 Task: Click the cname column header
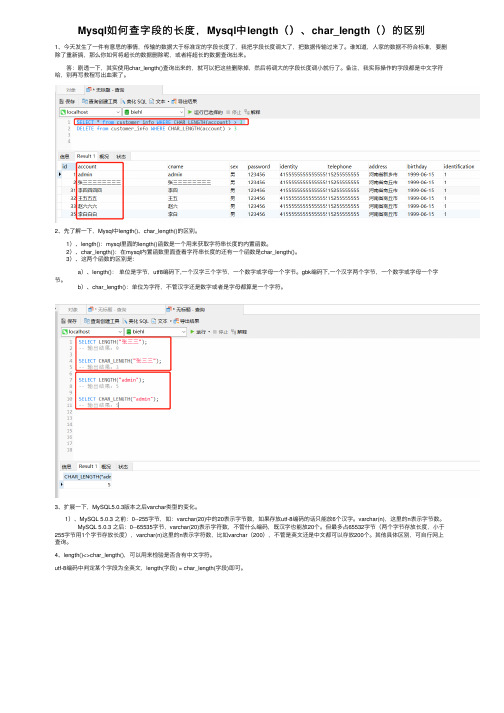(x=175, y=166)
